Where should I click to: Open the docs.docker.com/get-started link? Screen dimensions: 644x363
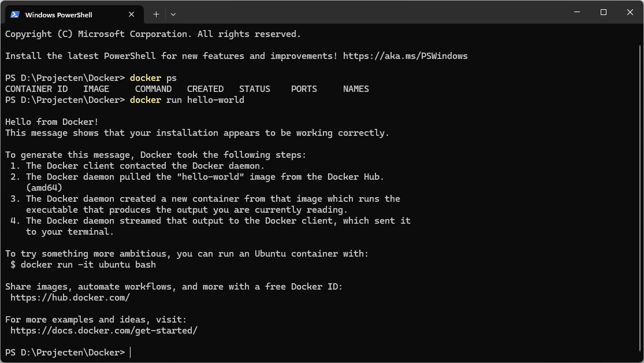[104, 331]
